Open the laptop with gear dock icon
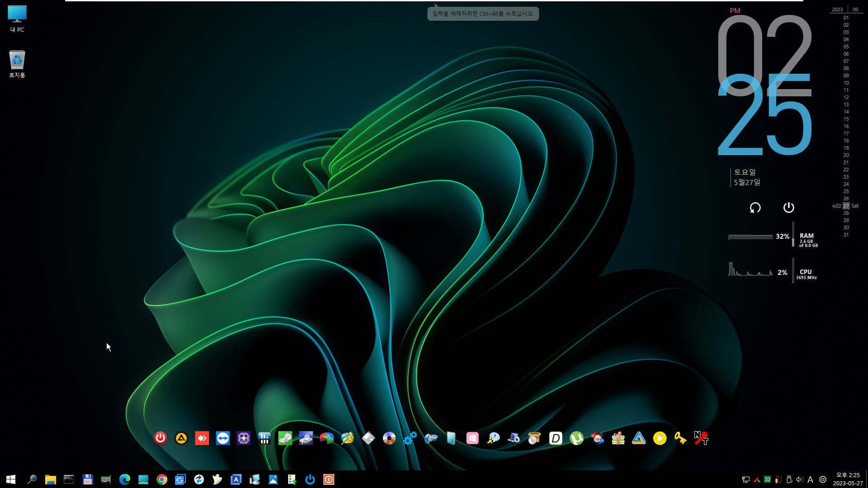The height and width of the screenshot is (488, 868). [x=514, y=438]
